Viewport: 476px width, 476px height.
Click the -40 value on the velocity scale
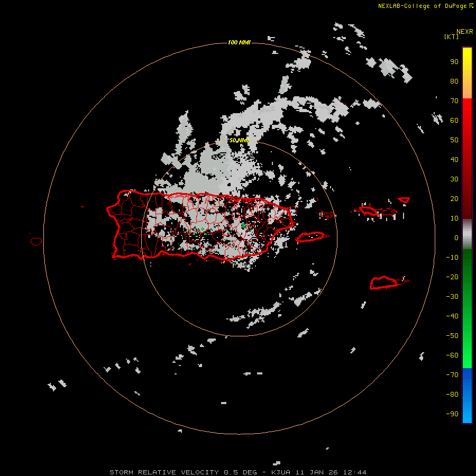pyautogui.click(x=452, y=316)
